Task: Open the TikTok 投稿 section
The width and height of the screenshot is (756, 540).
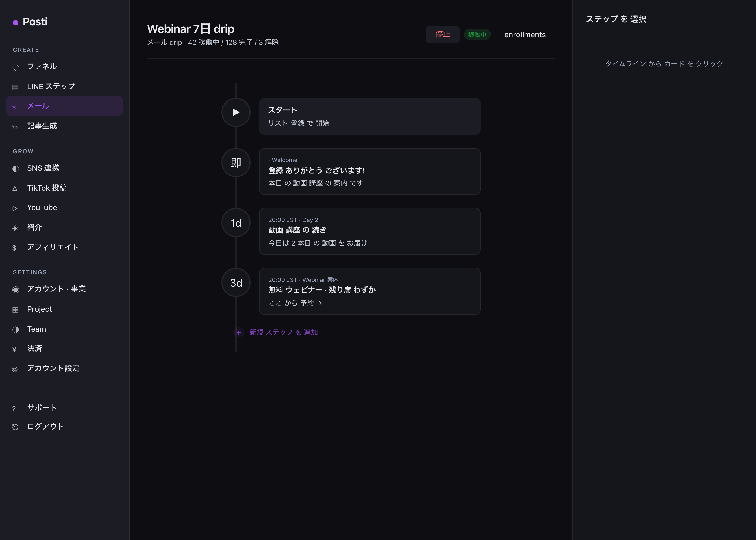Action: (65, 188)
